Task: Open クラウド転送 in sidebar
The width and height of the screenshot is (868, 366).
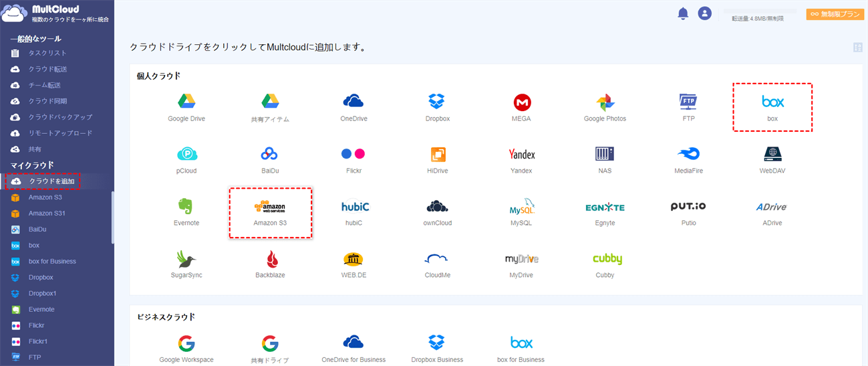Action: pos(47,69)
